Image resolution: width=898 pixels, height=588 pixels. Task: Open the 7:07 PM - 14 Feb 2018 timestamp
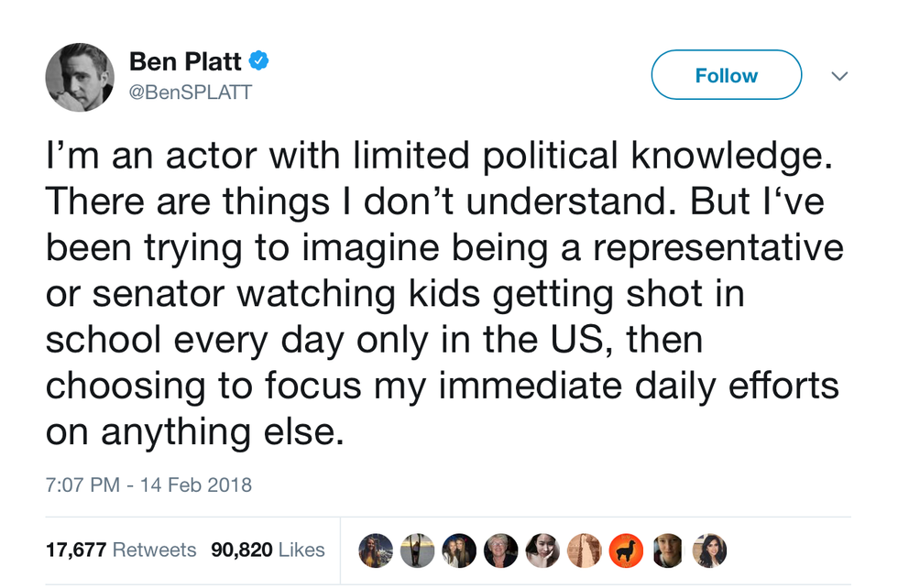pyautogui.click(x=148, y=485)
